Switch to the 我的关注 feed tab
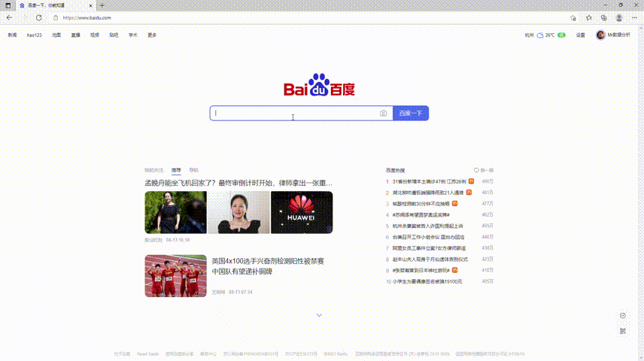The height and width of the screenshot is (361, 644). click(154, 170)
